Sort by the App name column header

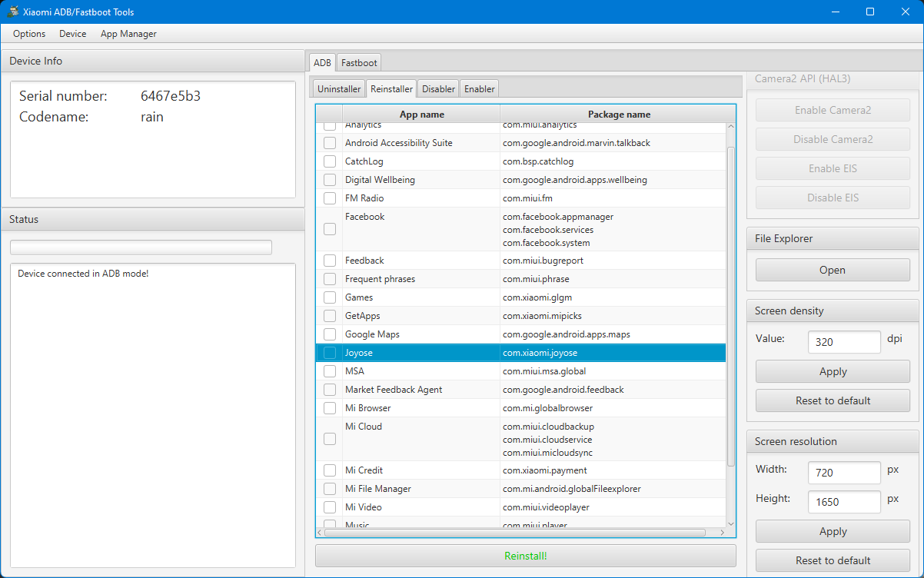click(421, 115)
